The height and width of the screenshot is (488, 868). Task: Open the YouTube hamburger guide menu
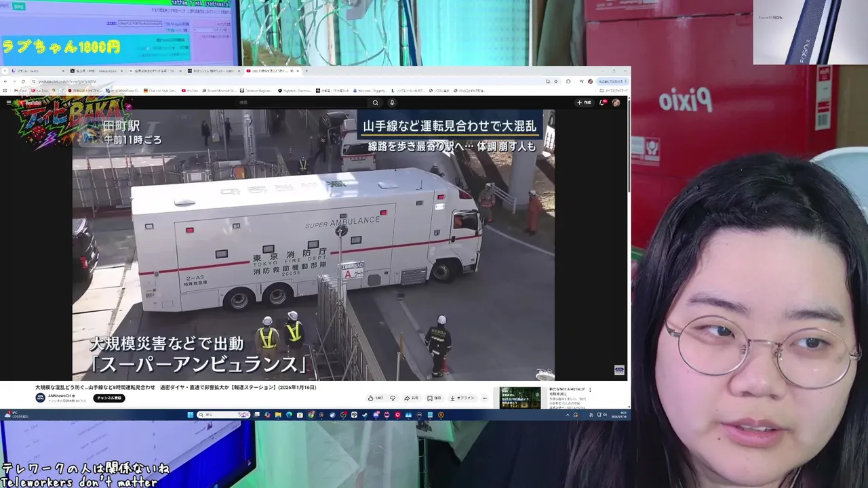[8, 102]
